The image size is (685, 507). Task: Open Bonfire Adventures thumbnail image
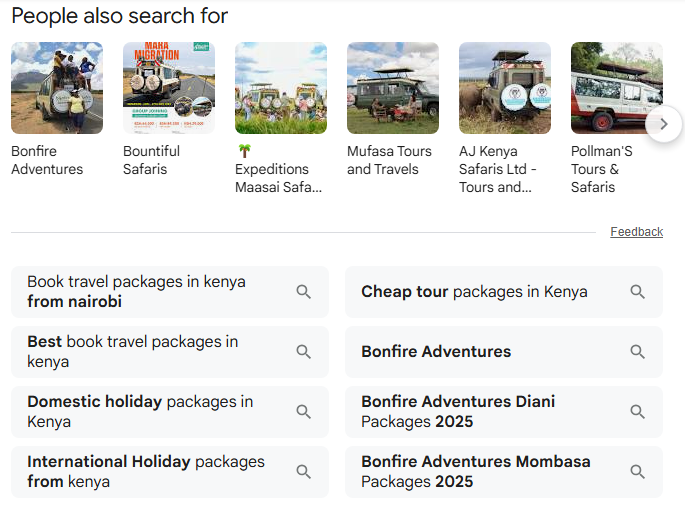[57, 88]
